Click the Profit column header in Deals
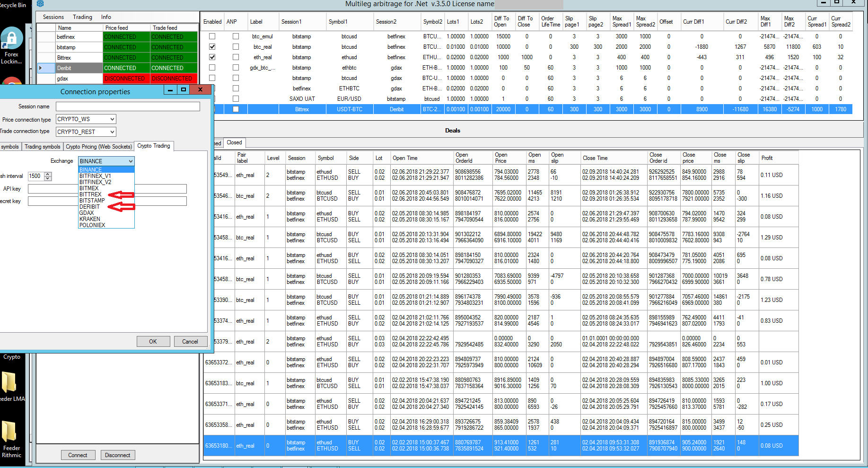Screen dimensions: 868x468 779,158
